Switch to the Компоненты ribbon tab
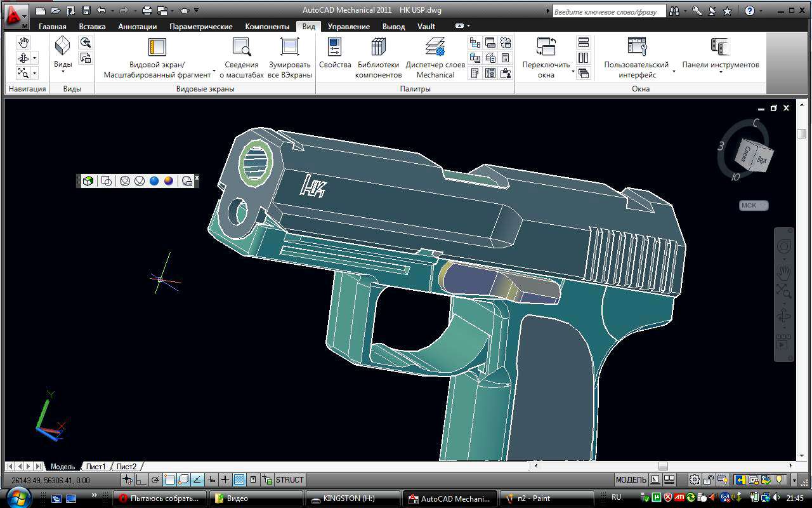Screen dimensions: 812x508 coord(267,27)
